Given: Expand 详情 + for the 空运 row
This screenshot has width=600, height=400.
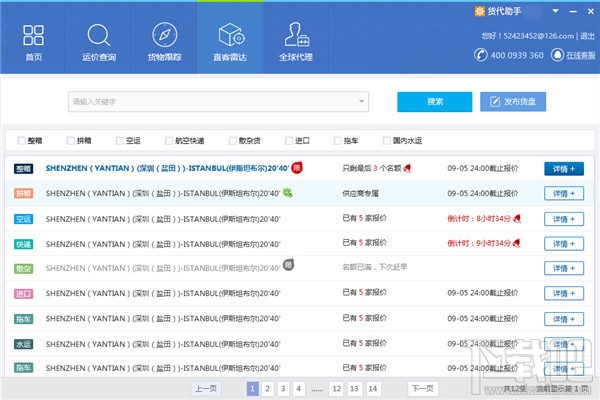Looking at the screenshot, I should click(564, 219).
